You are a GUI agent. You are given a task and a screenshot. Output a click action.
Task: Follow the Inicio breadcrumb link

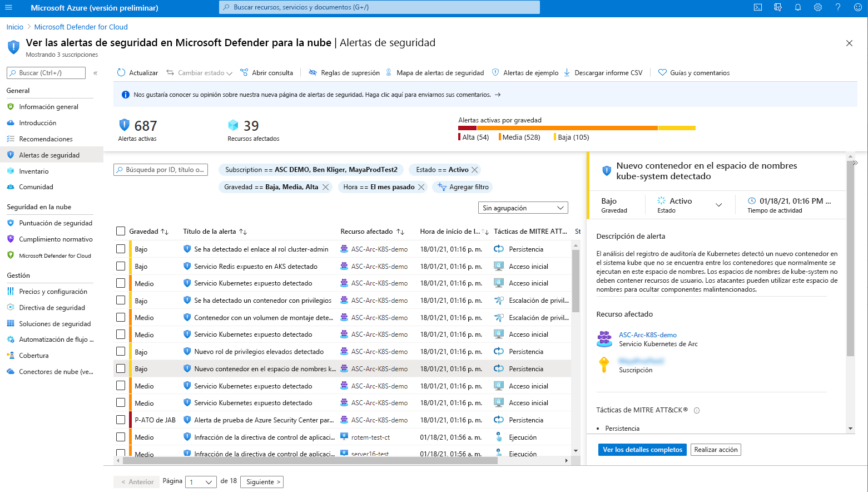(15, 27)
